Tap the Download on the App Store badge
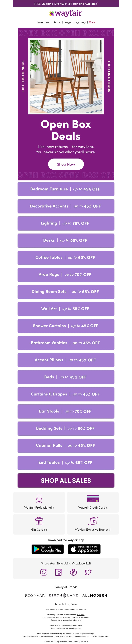 coord(84,549)
